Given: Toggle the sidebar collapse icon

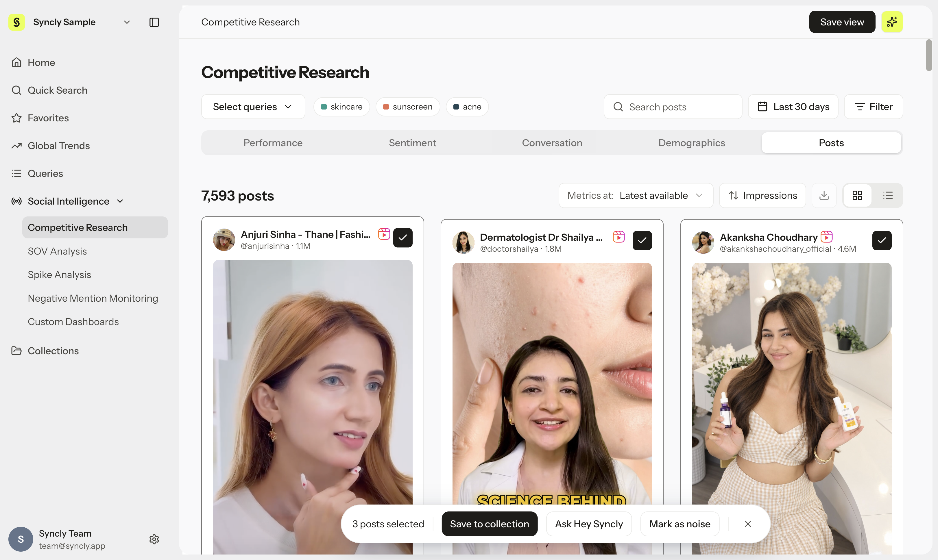Looking at the screenshot, I should (x=154, y=22).
